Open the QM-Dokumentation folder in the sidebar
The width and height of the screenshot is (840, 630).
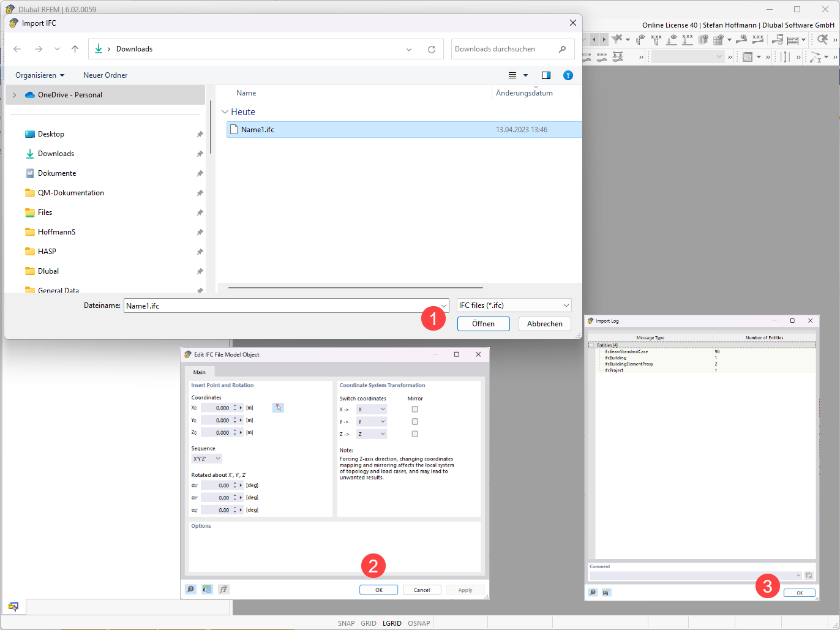coord(71,193)
